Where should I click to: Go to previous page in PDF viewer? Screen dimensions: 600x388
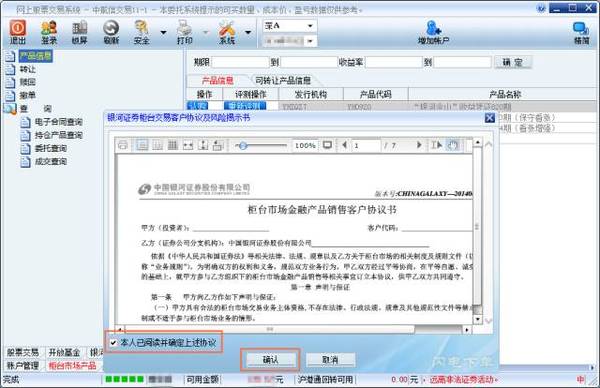344,145
